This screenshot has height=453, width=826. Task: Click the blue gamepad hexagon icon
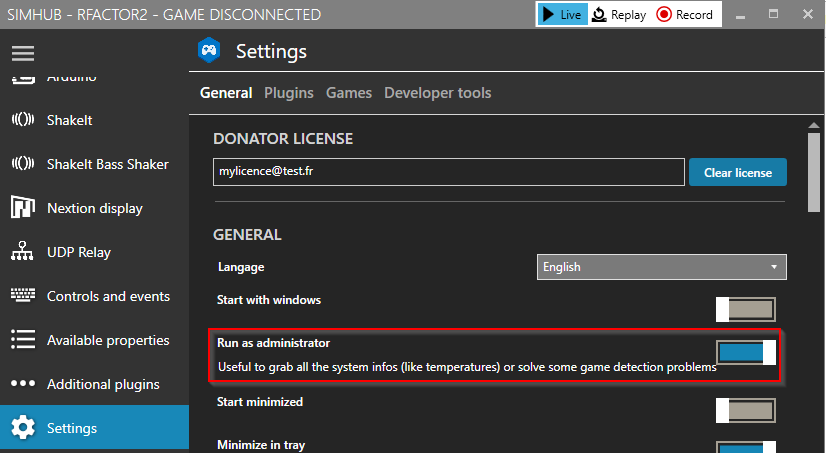[209, 51]
